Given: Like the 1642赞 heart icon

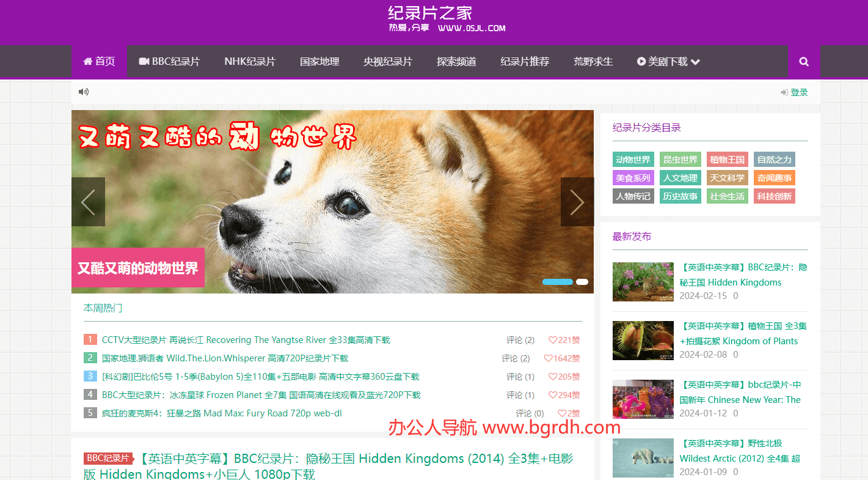Looking at the screenshot, I should click(x=548, y=358).
